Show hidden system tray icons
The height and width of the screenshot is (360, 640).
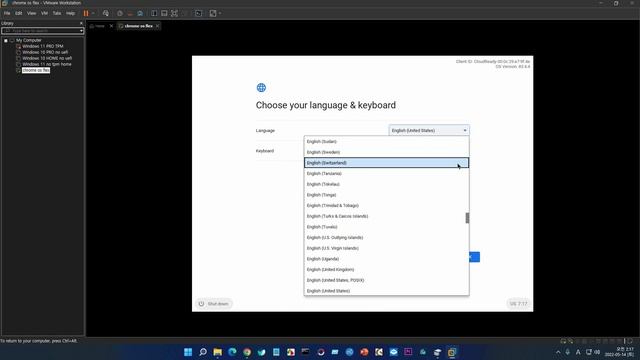point(558,352)
